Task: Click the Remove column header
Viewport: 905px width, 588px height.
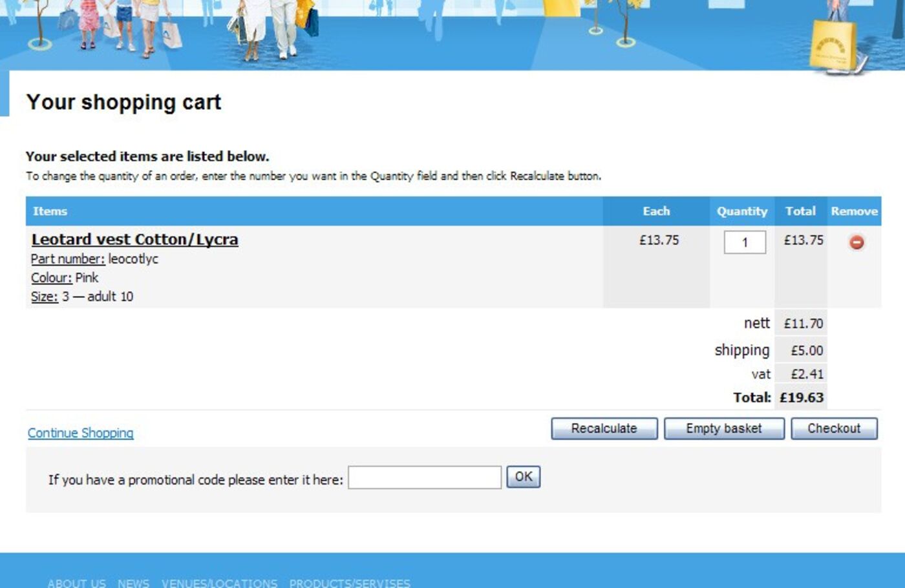Action: pyautogui.click(x=854, y=211)
